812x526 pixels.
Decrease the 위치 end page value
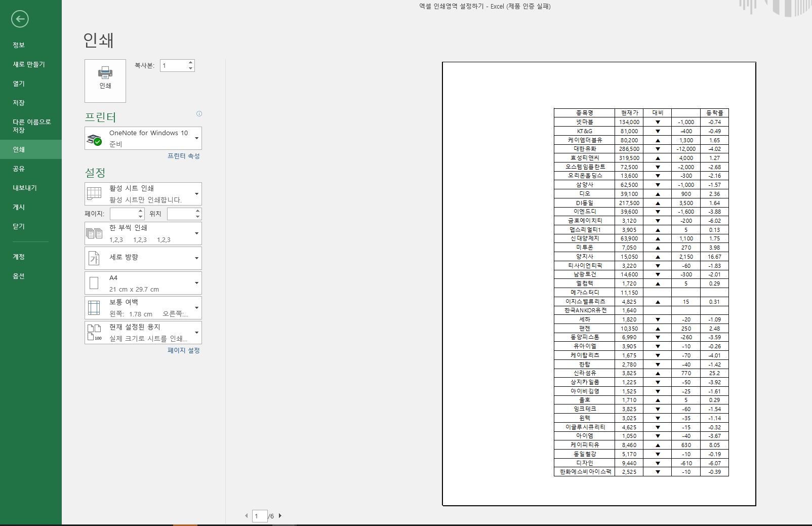(197, 217)
